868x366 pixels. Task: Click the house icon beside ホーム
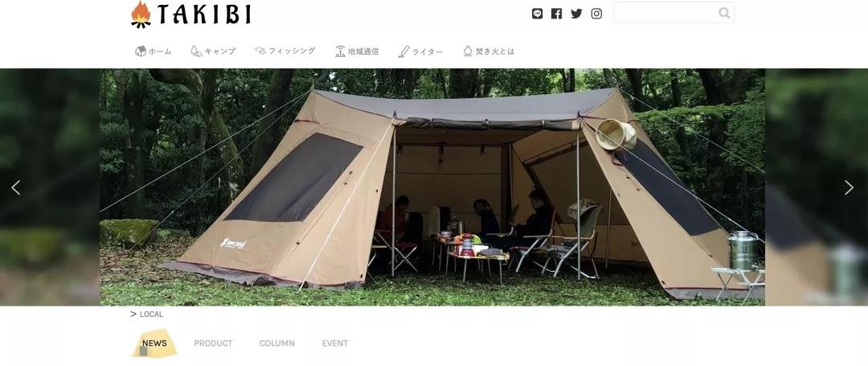[x=141, y=51]
